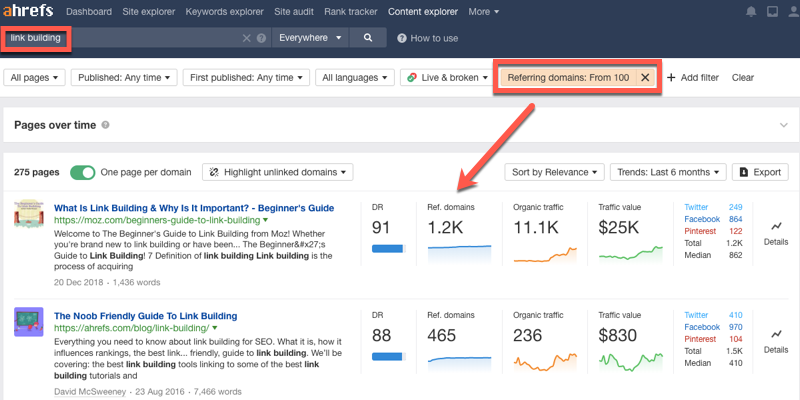
Task: Toggle One page per domain switch
Action: [82, 172]
